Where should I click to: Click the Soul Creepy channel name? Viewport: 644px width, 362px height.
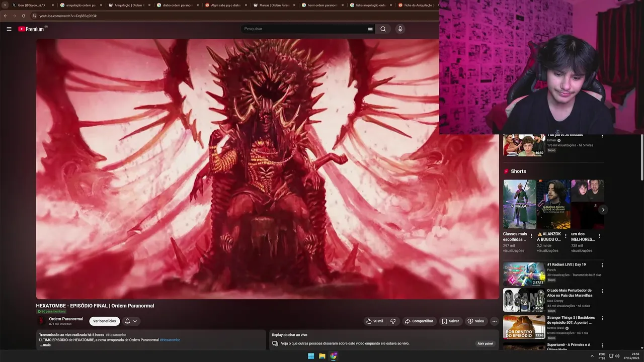click(555, 301)
